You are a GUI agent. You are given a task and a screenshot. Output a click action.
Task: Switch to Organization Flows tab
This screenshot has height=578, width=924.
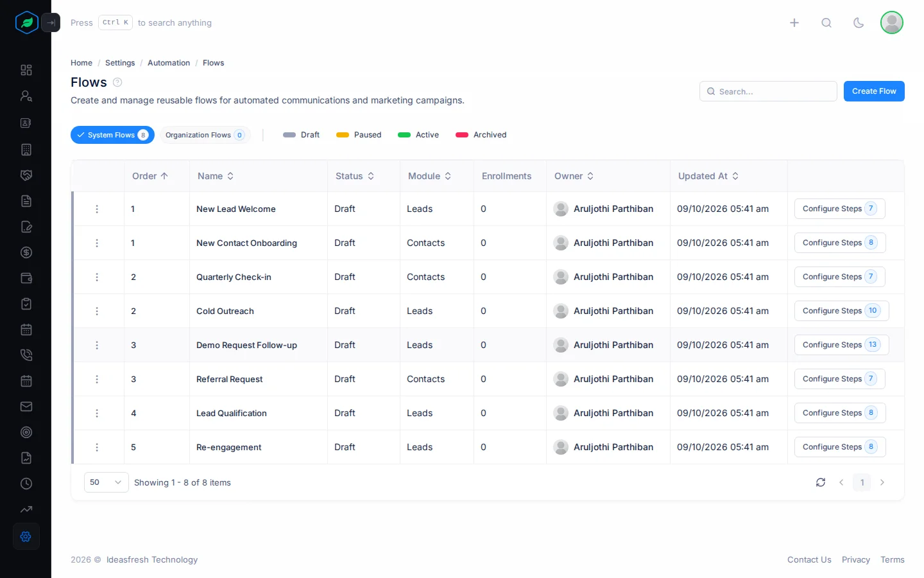pos(205,135)
